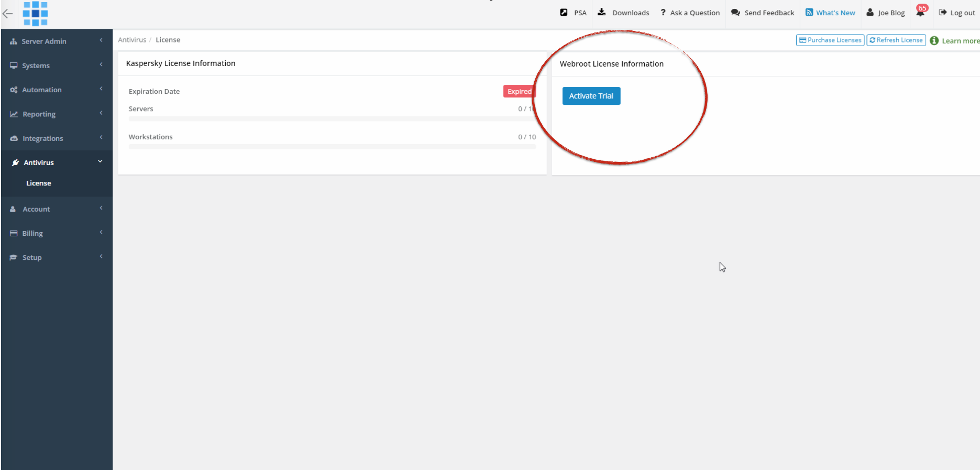Expand the Billing menu chevron
The height and width of the screenshot is (470, 980).
101,232
